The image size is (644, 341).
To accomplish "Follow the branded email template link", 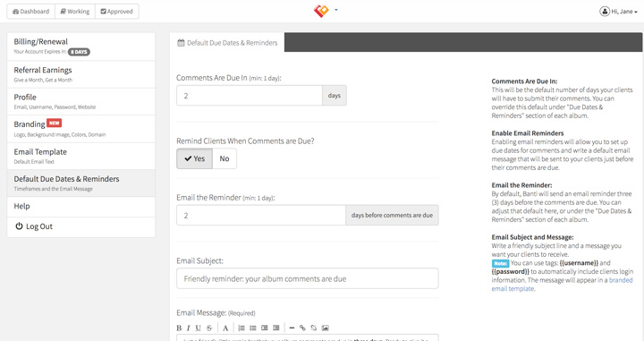I will (562, 285).
